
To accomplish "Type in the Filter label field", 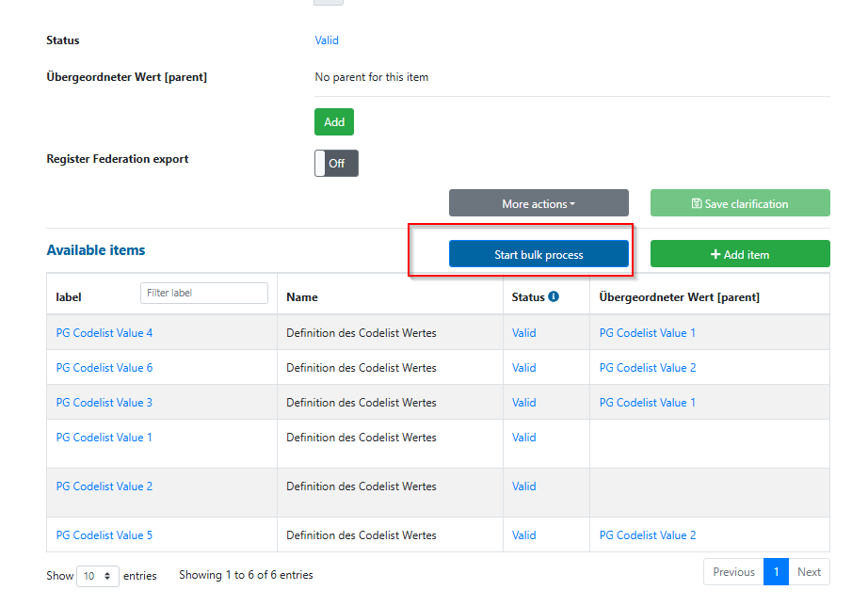I will pyautogui.click(x=204, y=293).
